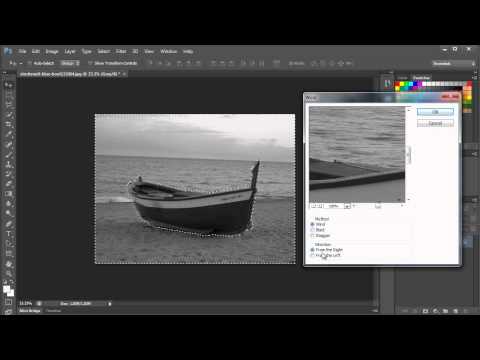The image size is (480, 360).
Task: Toggle Show Transform Controls checkbox
Action: (90, 63)
